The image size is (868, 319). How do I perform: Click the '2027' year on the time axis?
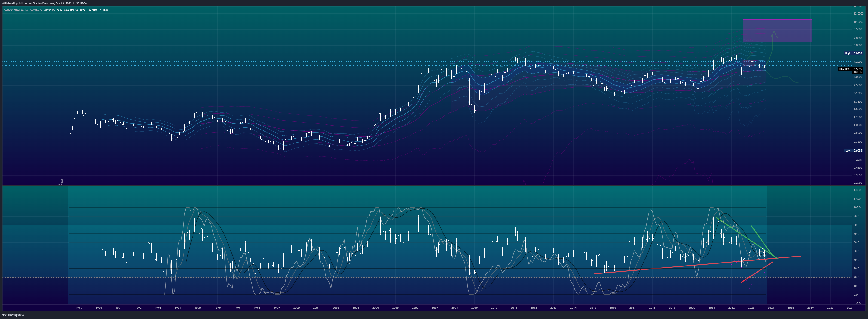[830, 307]
